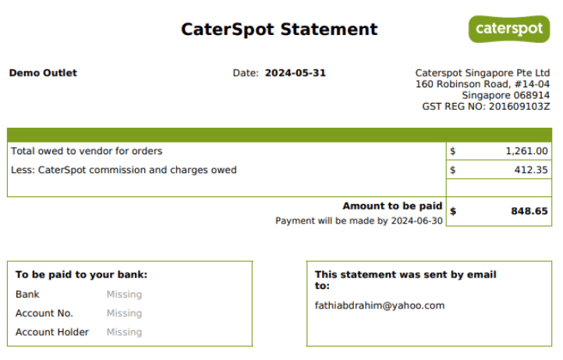563x360 pixels.
Task: Click the Missing value for Account No.
Action: pos(124,313)
